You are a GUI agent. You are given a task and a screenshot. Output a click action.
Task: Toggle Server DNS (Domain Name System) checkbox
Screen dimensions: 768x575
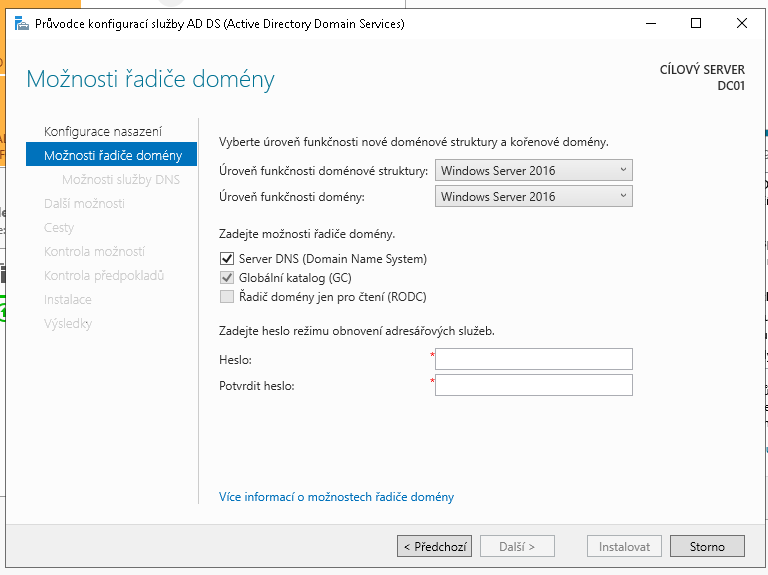226,259
